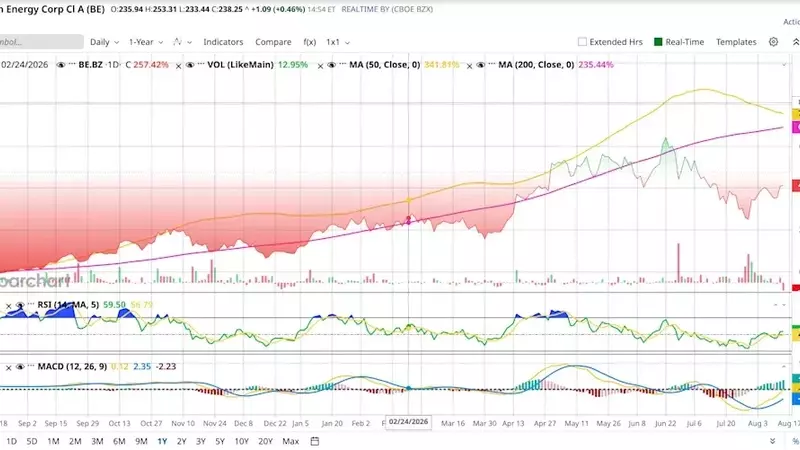Collapse the legend using the small chevron
The image size is (800, 450).
785,65
